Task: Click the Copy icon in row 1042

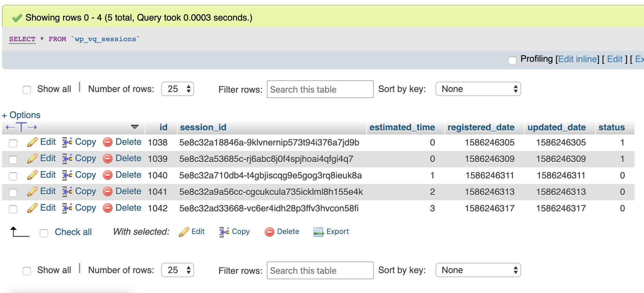Action: point(67,208)
